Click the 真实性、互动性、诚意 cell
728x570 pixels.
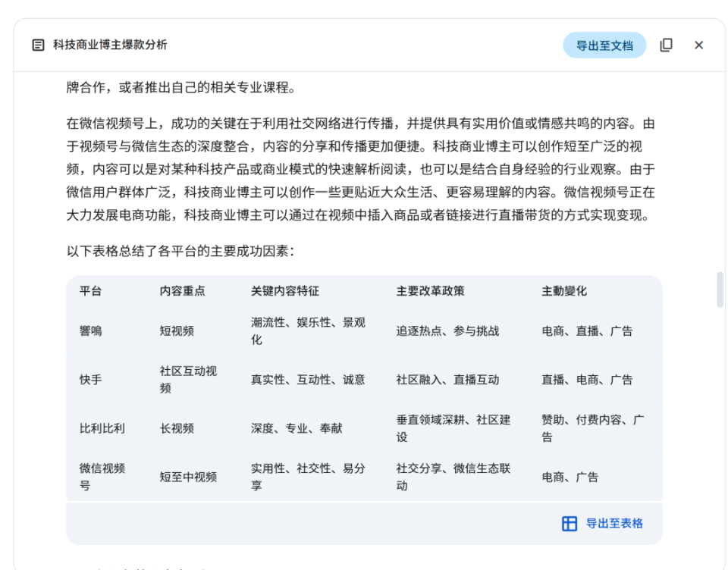[308, 380]
